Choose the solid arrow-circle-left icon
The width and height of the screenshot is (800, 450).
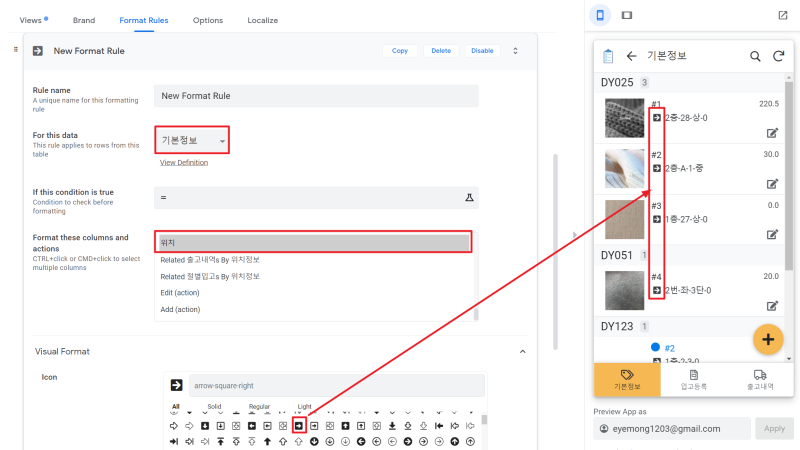361,441
